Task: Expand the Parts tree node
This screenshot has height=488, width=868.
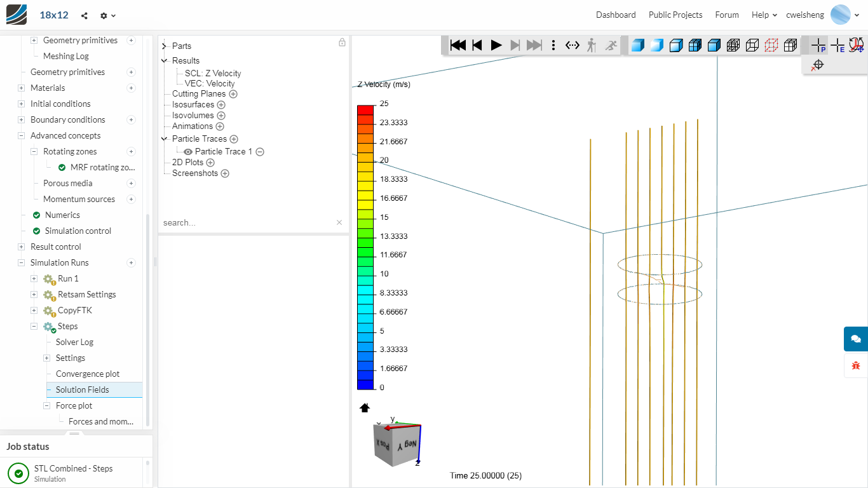Action: point(165,46)
